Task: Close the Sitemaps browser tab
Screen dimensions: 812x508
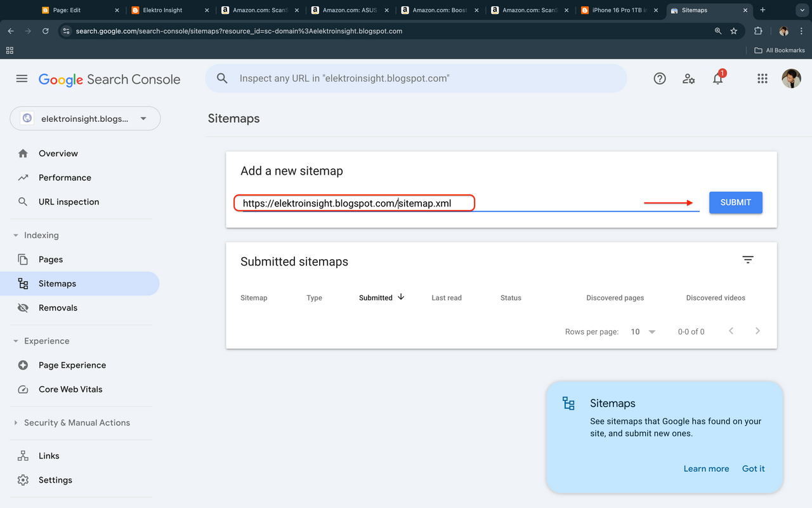Action: tap(745, 10)
